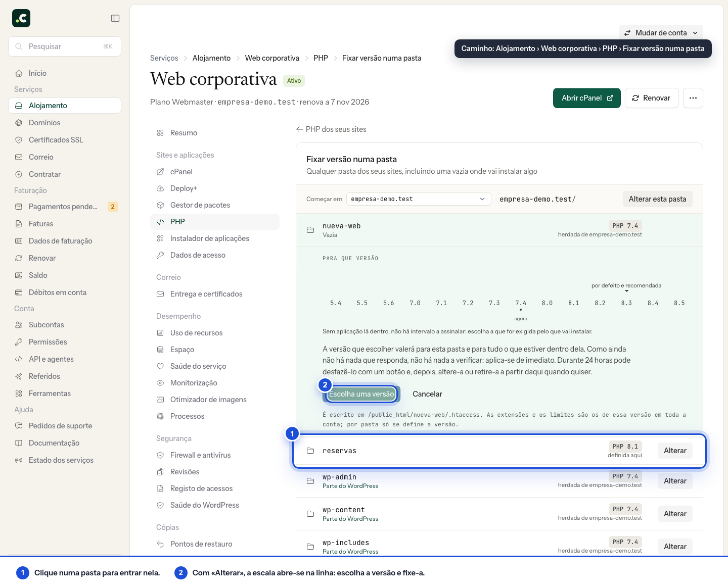This screenshot has width=728, height=588.
Task: Click the Saldo wallet icon
Action: tap(19, 275)
